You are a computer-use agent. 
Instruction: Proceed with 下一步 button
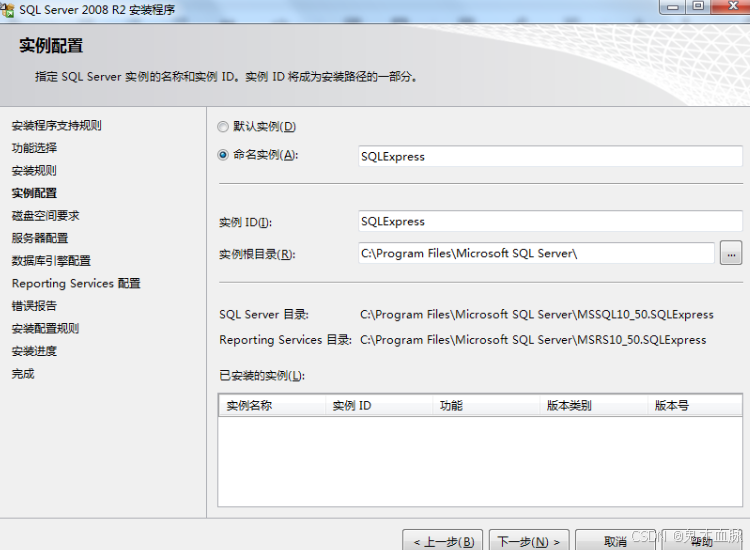[x=529, y=541]
